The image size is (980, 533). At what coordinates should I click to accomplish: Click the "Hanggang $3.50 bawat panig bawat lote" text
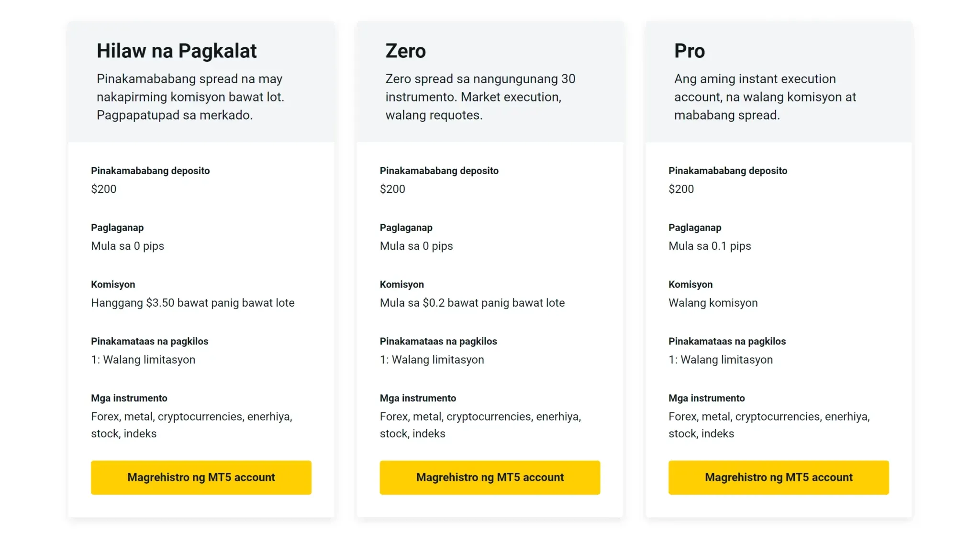(x=192, y=303)
